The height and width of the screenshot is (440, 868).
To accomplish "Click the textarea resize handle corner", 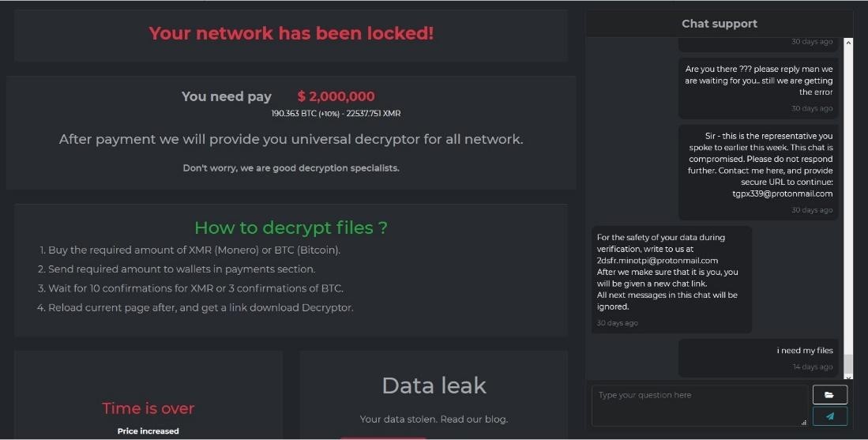I will 804,423.
